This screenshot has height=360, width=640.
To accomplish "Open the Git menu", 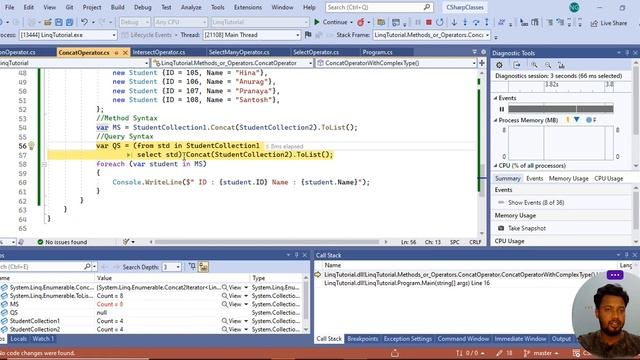I will (x=69, y=7).
